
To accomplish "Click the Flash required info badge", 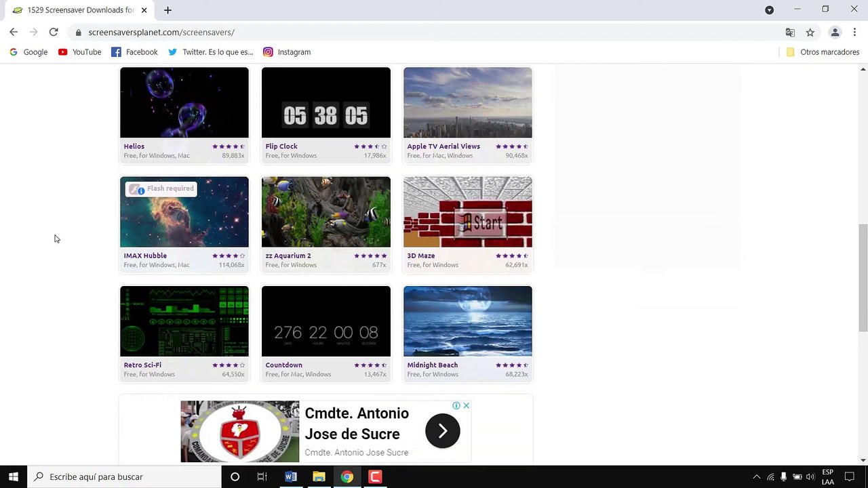I will pos(161,189).
